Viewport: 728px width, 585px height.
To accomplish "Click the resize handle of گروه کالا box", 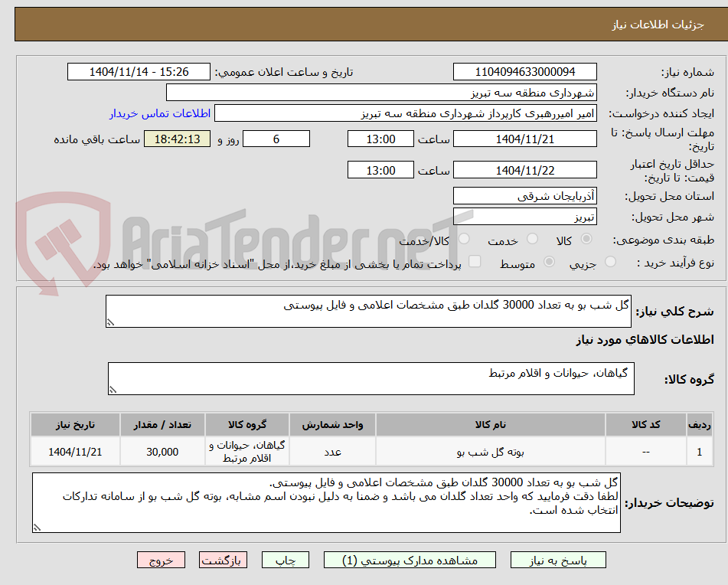I will 113,390.
